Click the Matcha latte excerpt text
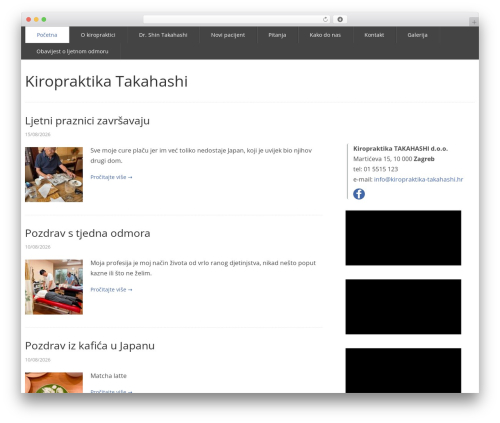Image resolution: width=500 pixels, height=423 pixels. coord(109,376)
